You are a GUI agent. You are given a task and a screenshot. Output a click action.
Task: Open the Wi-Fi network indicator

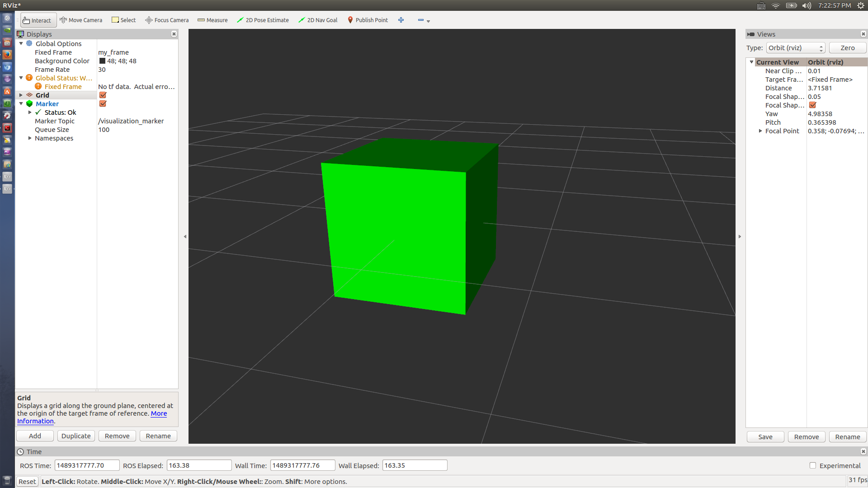pos(776,5)
